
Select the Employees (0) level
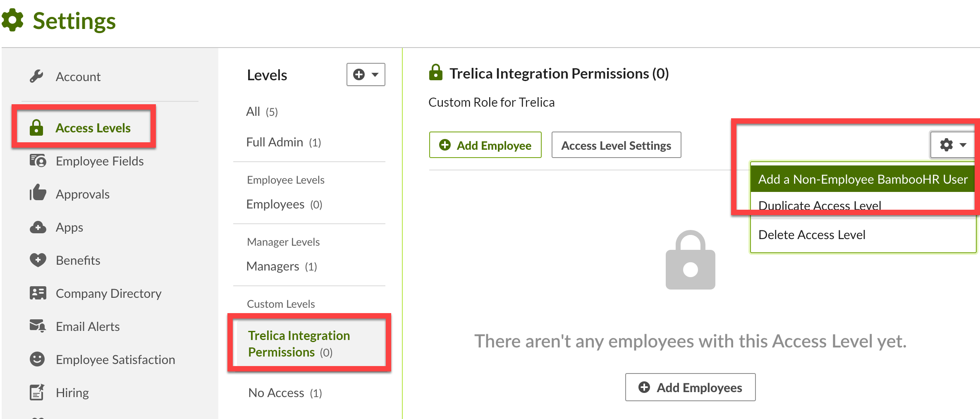284,204
